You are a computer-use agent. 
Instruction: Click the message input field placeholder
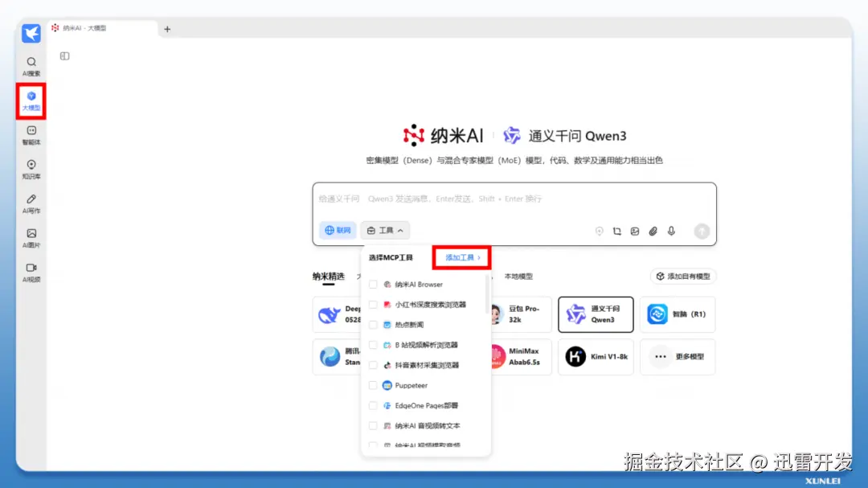tap(430, 199)
